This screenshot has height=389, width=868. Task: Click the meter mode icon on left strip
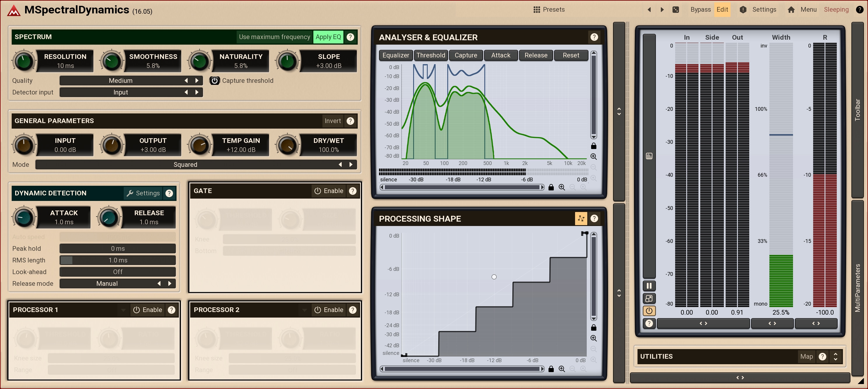[649, 156]
